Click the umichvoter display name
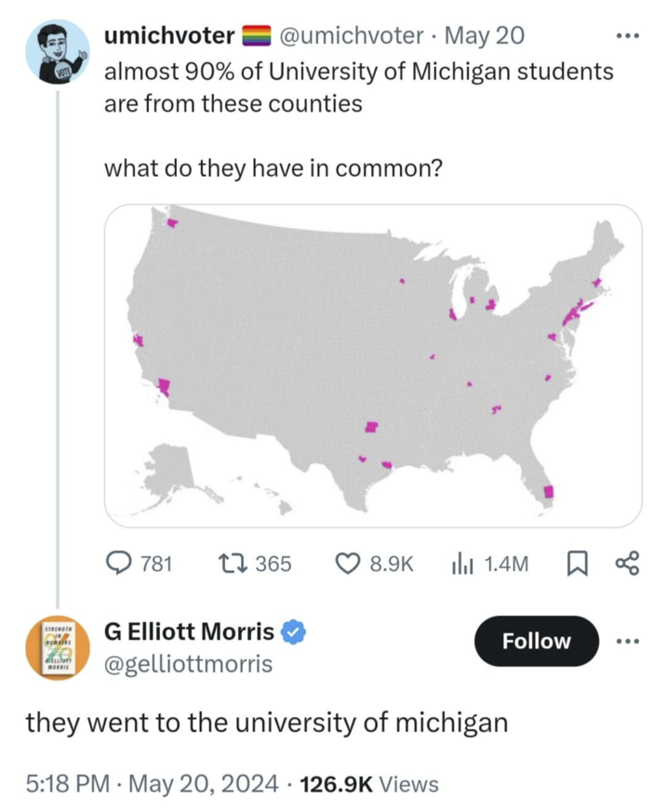The height and width of the screenshot is (812, 666). [169, 37]
